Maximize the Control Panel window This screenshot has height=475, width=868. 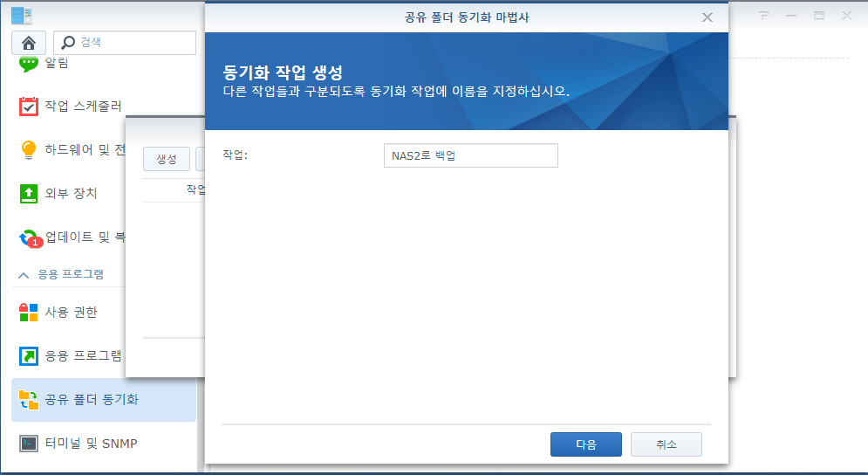(x=819, y=16)
